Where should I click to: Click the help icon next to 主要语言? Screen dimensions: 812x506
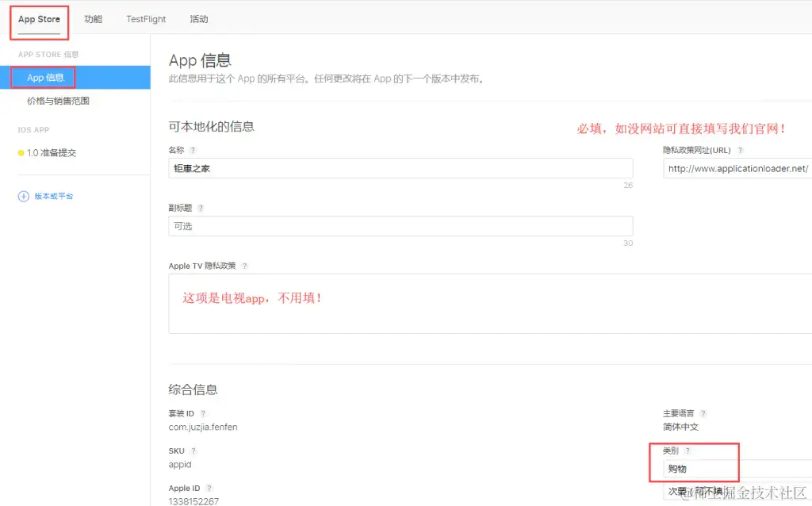701,412
